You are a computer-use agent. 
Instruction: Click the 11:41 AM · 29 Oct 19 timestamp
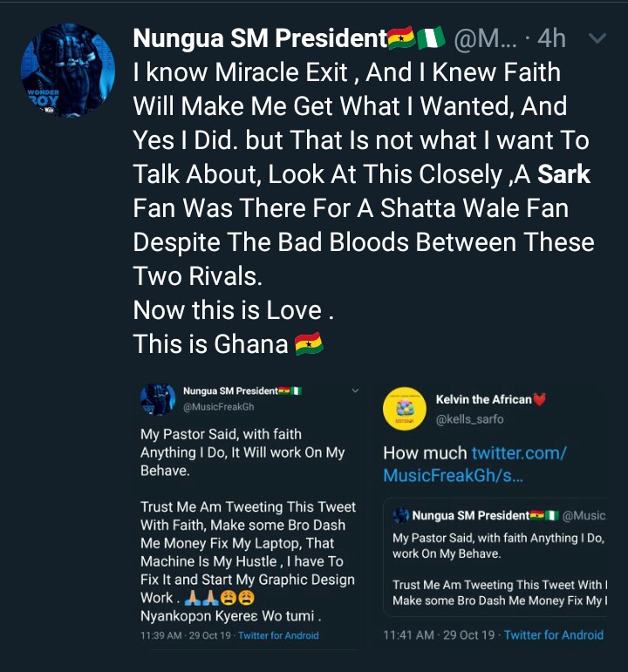[x=439, y=635]
